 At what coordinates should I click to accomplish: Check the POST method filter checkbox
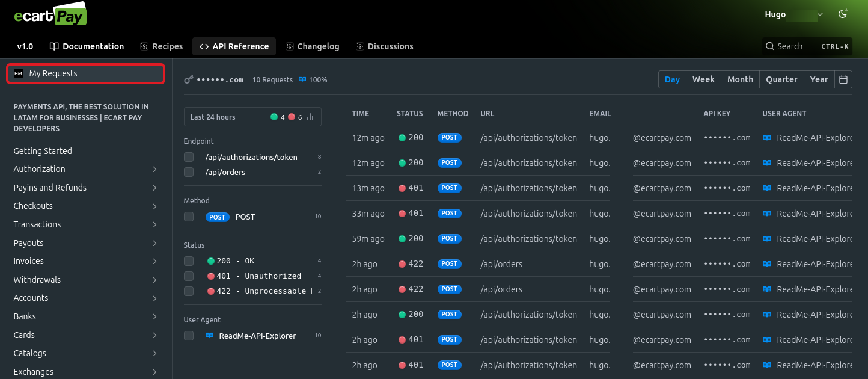pyautogui.click(x=189, y=217)
